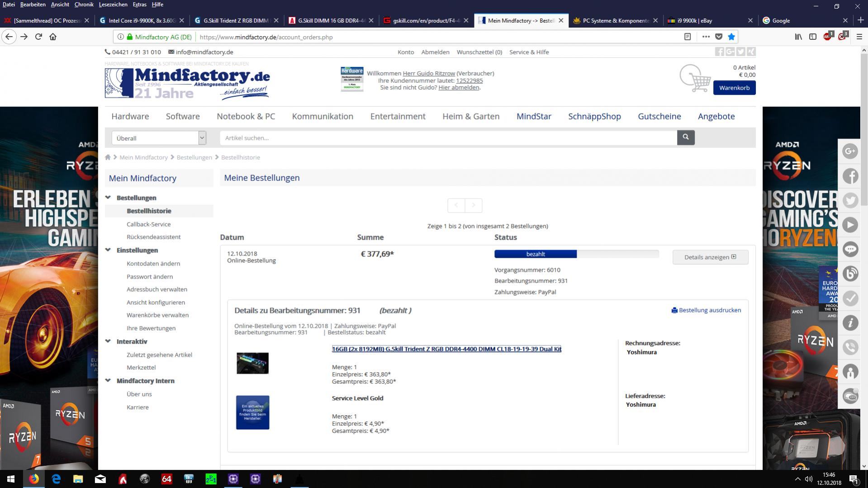This screenshot has height=488, width=868.
Task: Open the Pocket save icon
Action: coord(719,37)
